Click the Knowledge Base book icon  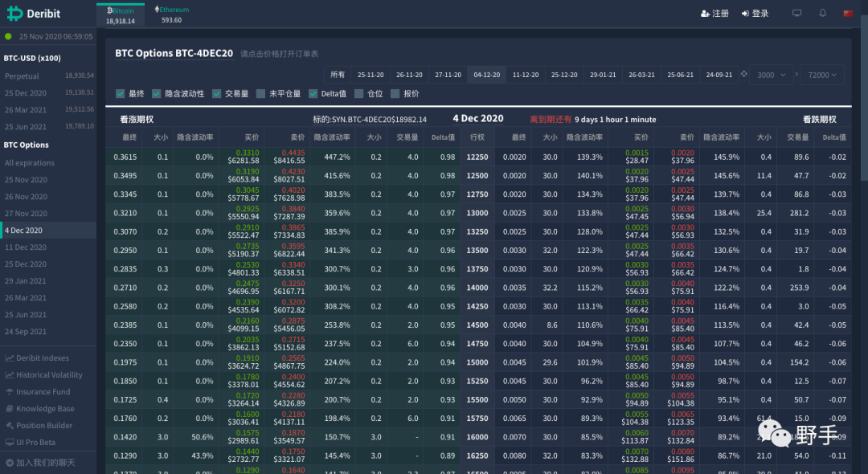(10, 409)
